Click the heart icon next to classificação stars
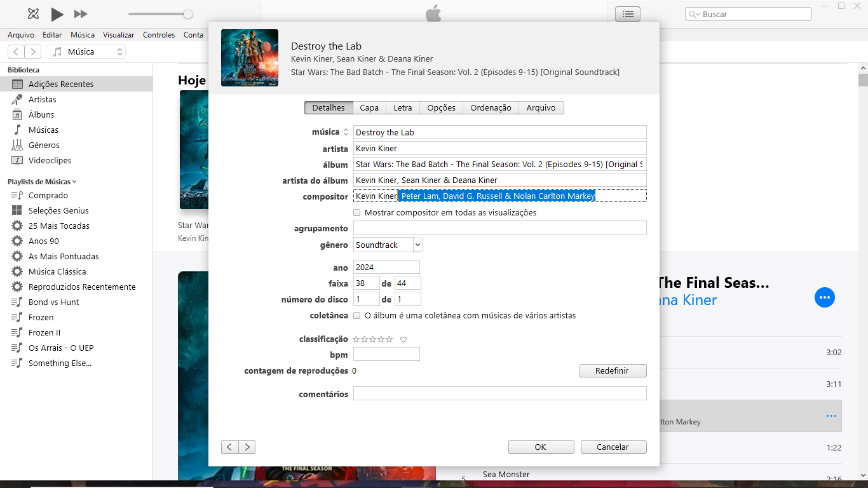This screenshot has width=868, height=488. [403, 339]
